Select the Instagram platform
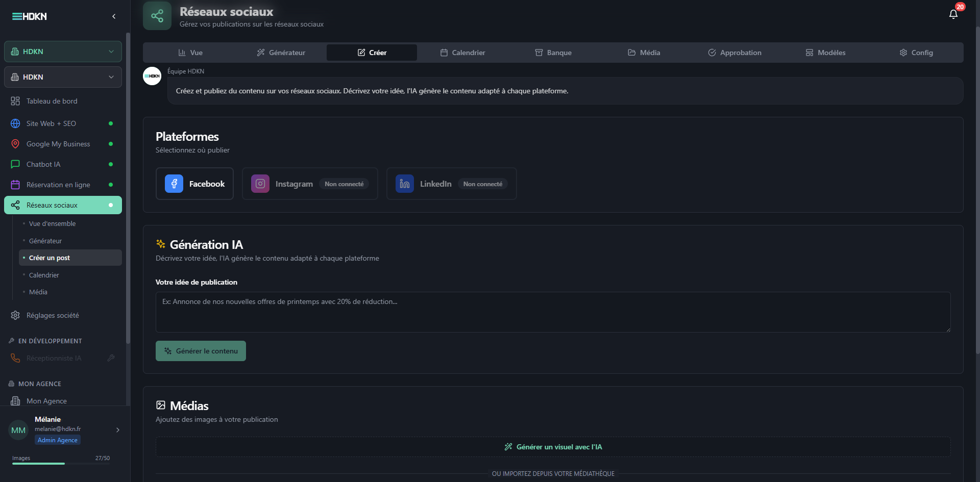980x482 pixels. 310,184
